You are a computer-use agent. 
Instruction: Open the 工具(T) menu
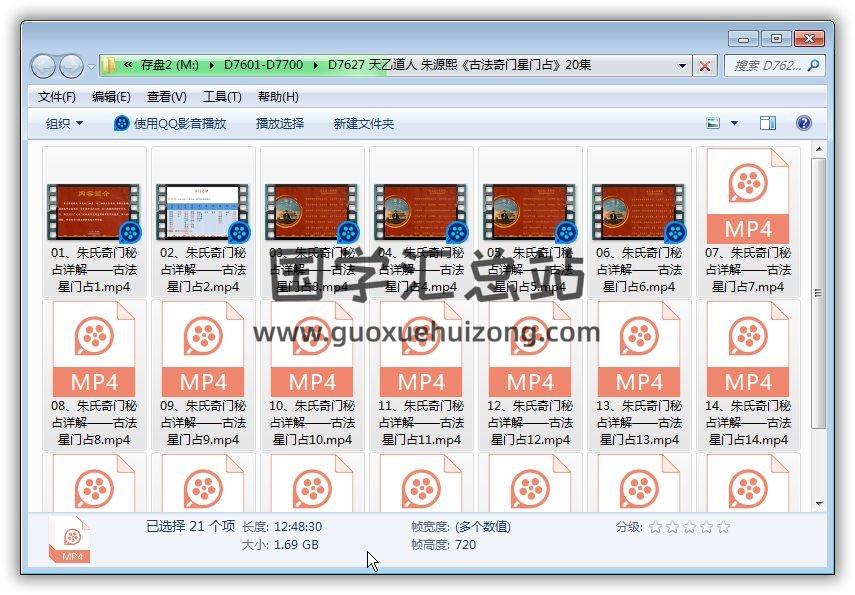click(x=222, y=97)
